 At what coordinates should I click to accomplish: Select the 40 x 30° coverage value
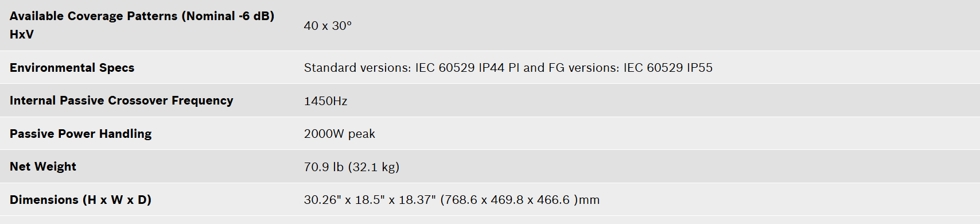(328, 26)
